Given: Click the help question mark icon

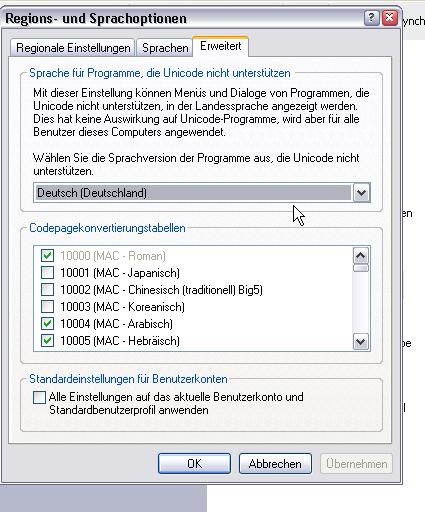Looking at the screenshot, I should coord(371,18).
